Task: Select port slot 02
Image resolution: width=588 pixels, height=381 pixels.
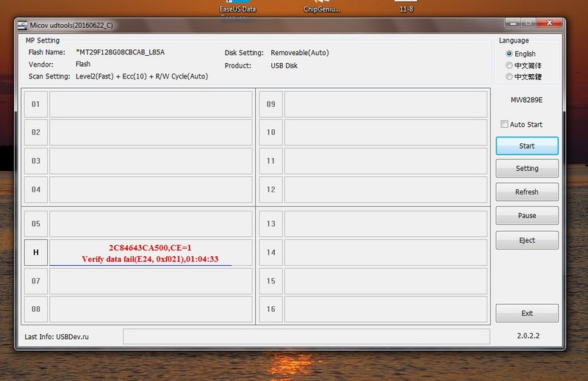Action: coord(36,132)
